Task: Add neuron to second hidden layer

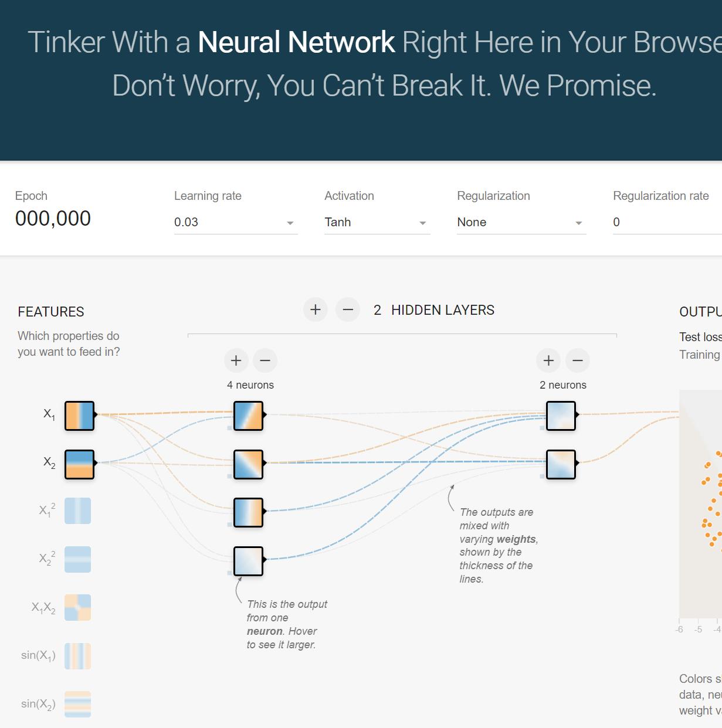Action: (548, 360)
